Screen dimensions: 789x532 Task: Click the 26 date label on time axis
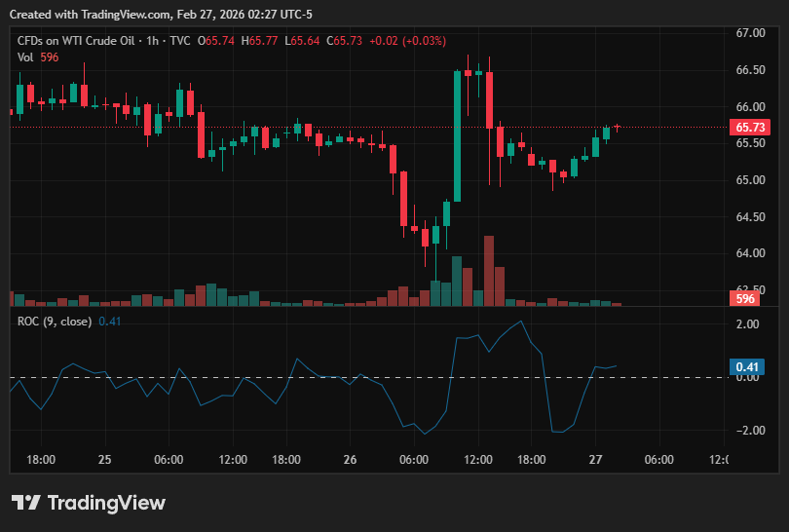(x=350, y=460)
